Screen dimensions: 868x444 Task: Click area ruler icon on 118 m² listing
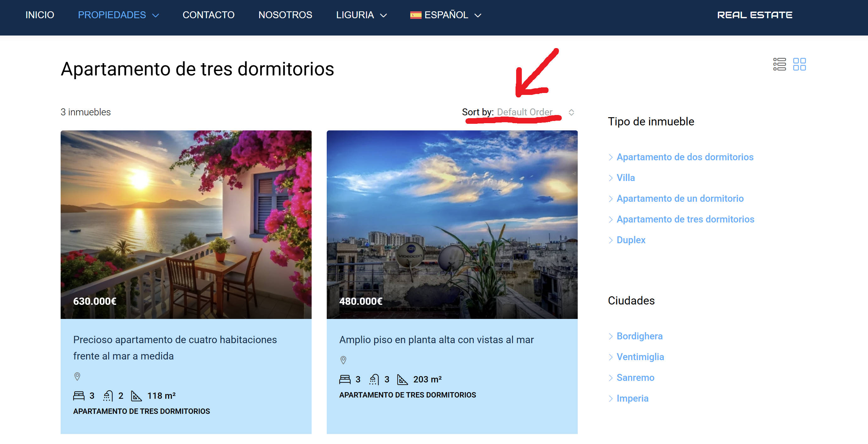136,396
